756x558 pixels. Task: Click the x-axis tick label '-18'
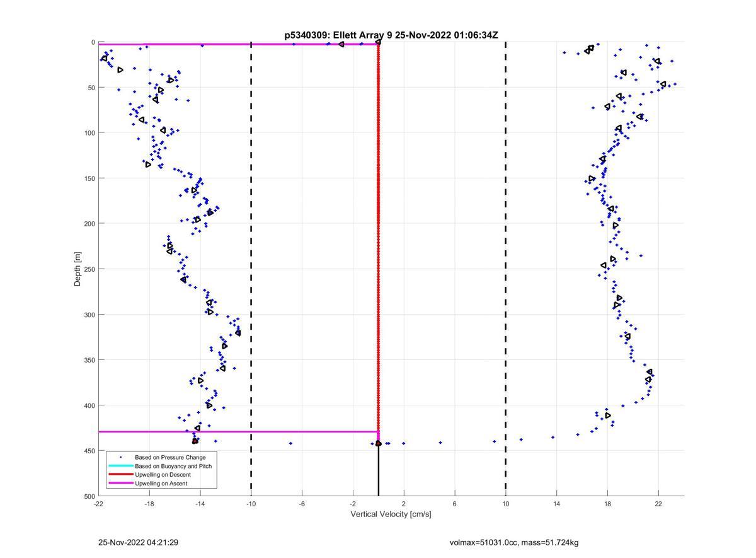tap(149, 504)
